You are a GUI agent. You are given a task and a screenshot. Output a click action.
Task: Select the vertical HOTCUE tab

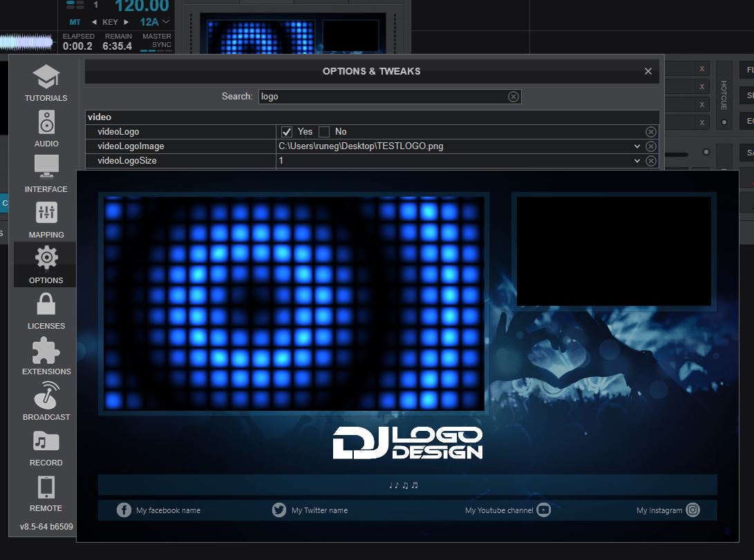click(724, 95)
